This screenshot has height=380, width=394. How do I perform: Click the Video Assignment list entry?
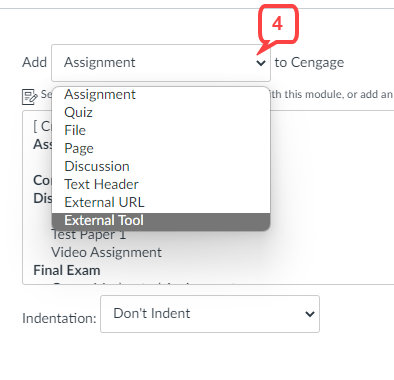(106, 252)
